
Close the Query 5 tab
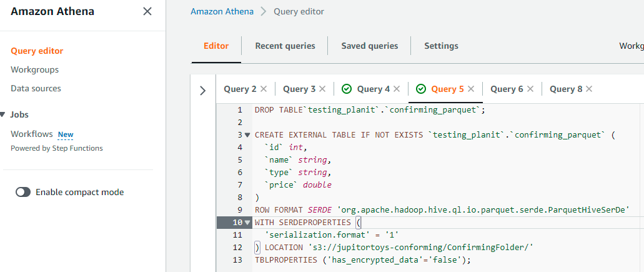pos(471,89)
